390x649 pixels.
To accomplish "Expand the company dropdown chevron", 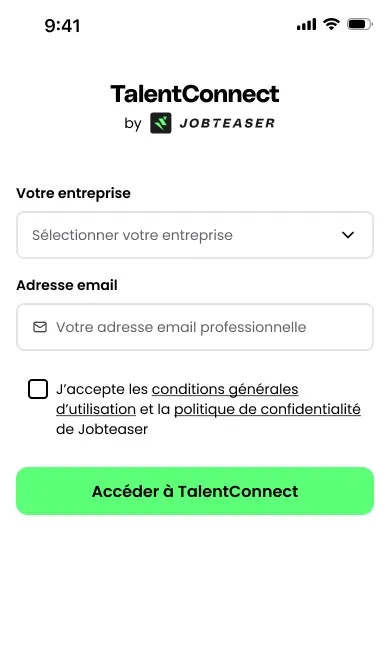I will click(x=348, y=235).
